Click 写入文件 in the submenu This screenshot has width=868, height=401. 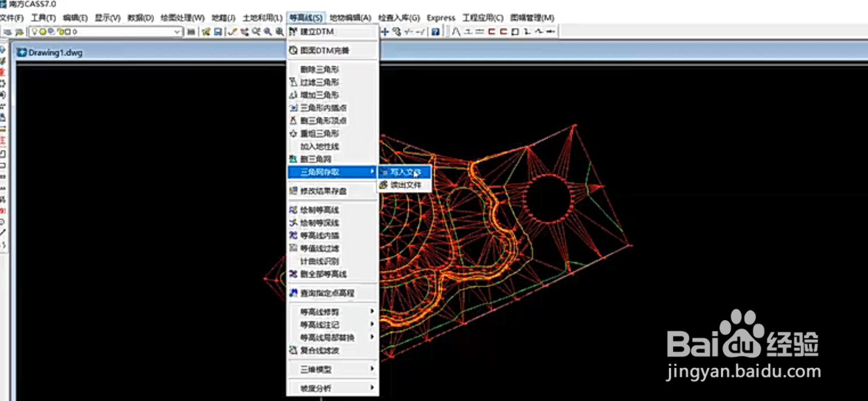405,172
